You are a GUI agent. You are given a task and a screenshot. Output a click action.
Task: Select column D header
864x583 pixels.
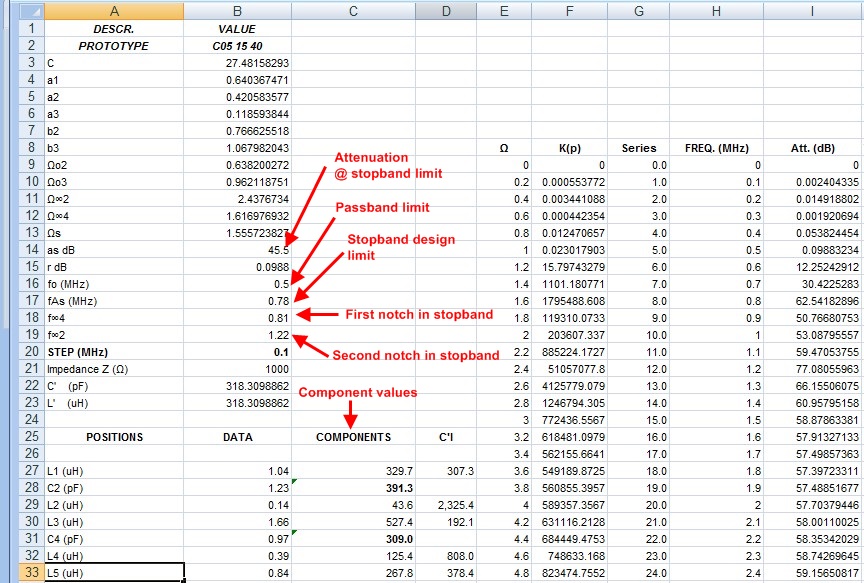click(446, 11)
